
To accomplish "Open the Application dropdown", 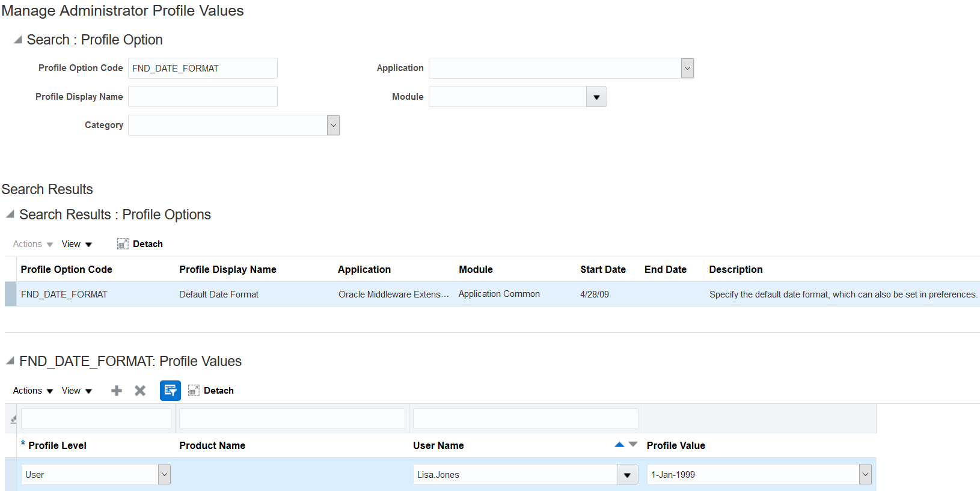I will pyautogui.click(x=687, y=68).
